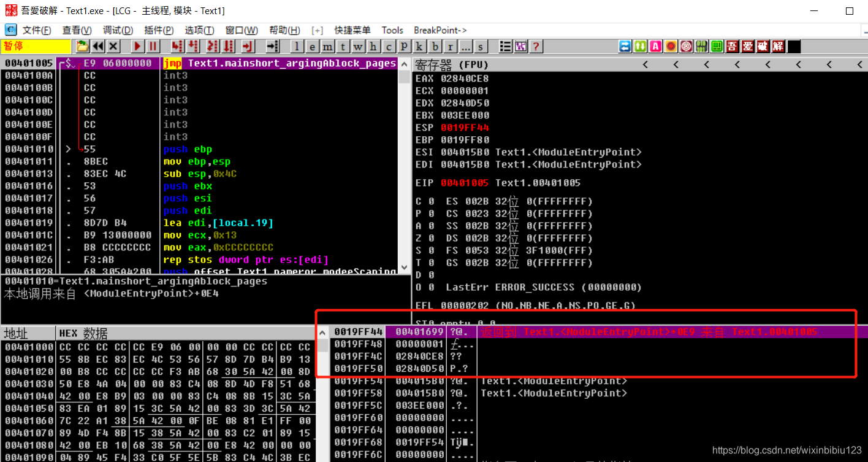Click the disassembly scrollbar up arrow
This screenshot has height=462, width=868.
(x=404, y=64)
